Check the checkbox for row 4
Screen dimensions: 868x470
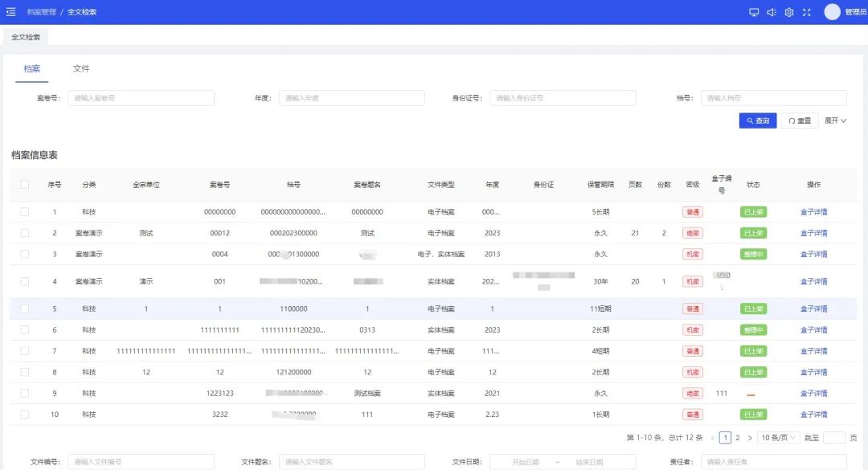click(x=24, y=281)
